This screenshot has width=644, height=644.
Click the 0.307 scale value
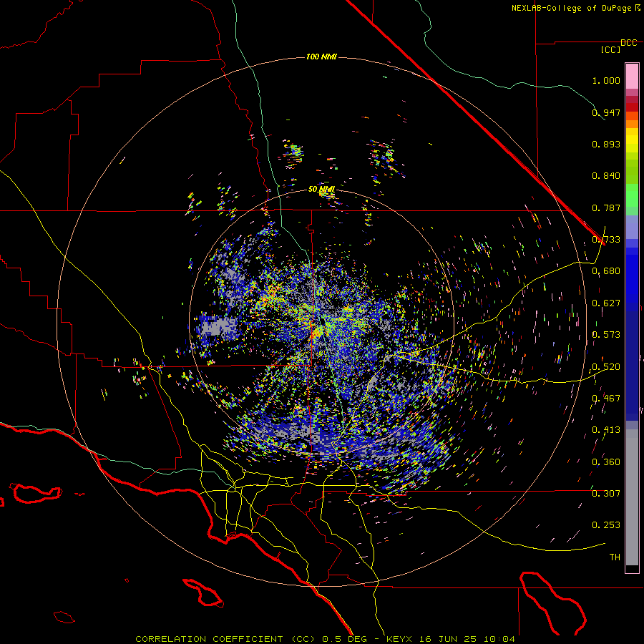(x=606, y=494)
